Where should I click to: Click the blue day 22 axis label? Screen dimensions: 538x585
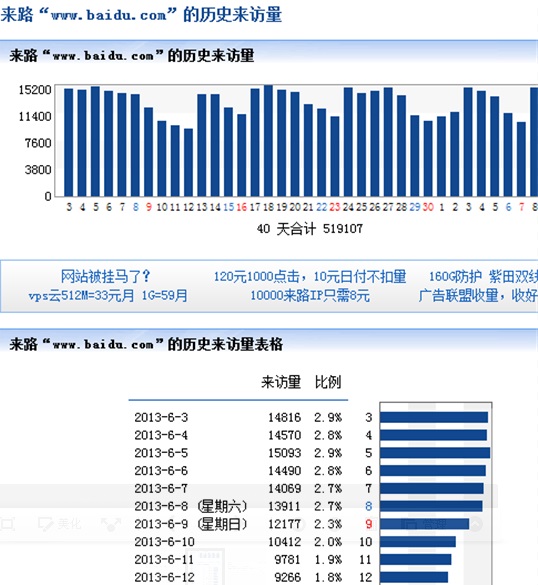click(x=321, y=207)
